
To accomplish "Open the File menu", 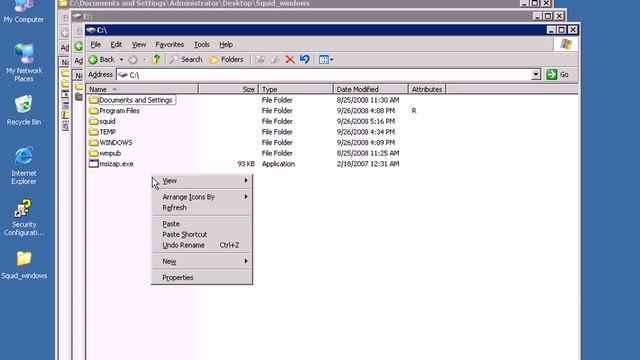I will (x=96, y=44).
